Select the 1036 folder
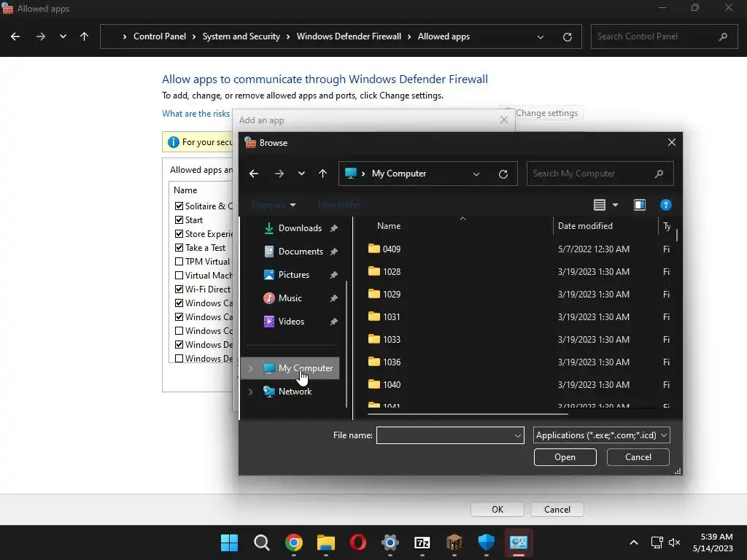Image resolution: width=747 pixels, height=560 pixels. click(x=391, y=362)
